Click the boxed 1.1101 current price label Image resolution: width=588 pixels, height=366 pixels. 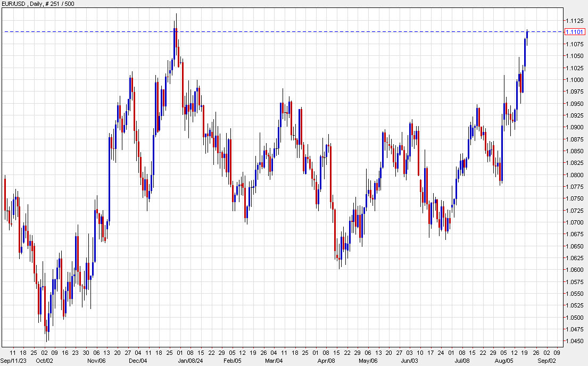[x=575, y=31]
